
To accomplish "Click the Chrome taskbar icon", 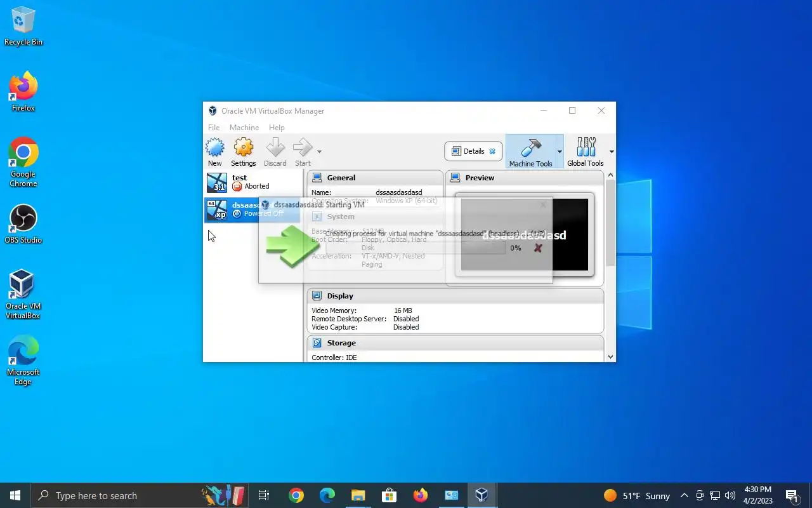I will point(296,495).
